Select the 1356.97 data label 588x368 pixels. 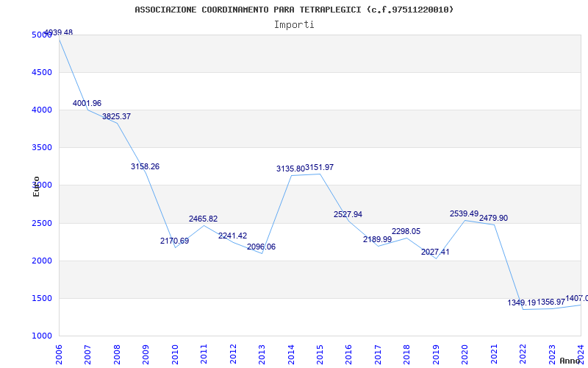pos(551,302)
